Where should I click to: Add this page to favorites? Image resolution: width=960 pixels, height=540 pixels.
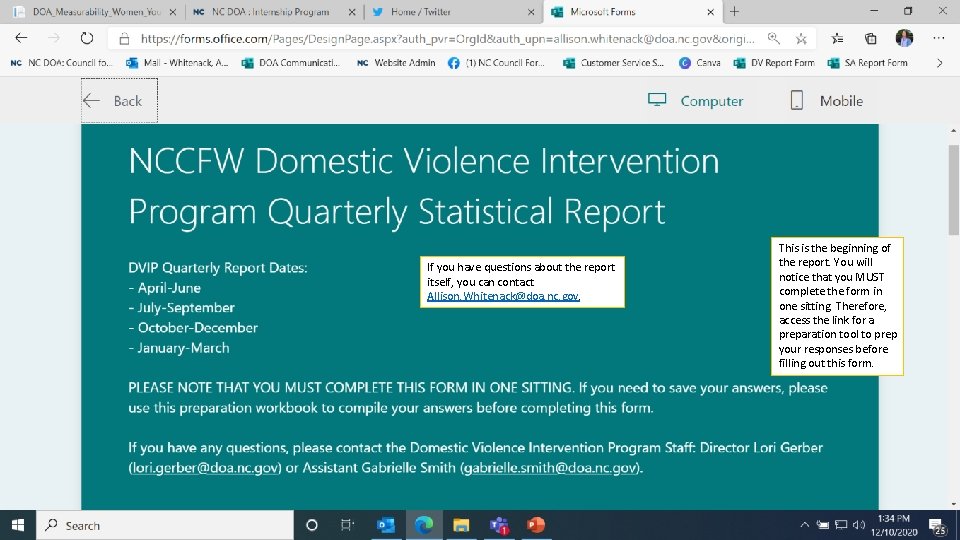coord(801,39)
